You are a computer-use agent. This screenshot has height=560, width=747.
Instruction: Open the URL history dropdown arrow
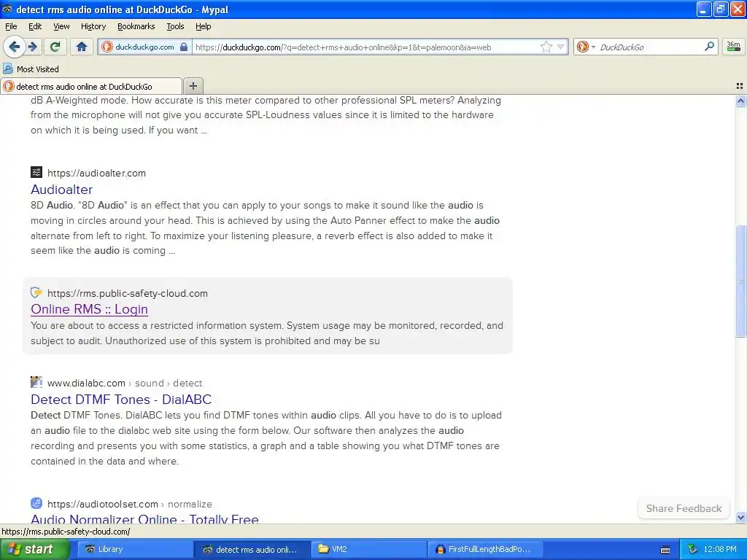point(561,47)
